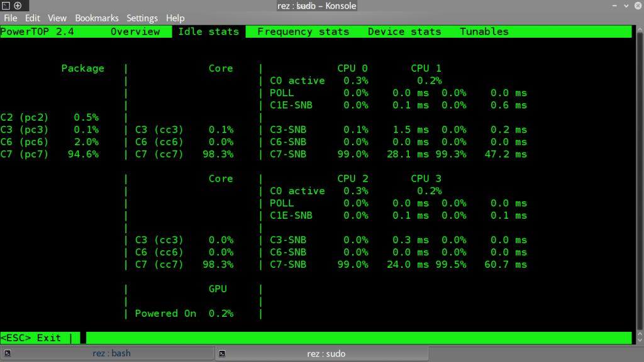
Task: Open the Device stats tab
Action: [404, 31]
